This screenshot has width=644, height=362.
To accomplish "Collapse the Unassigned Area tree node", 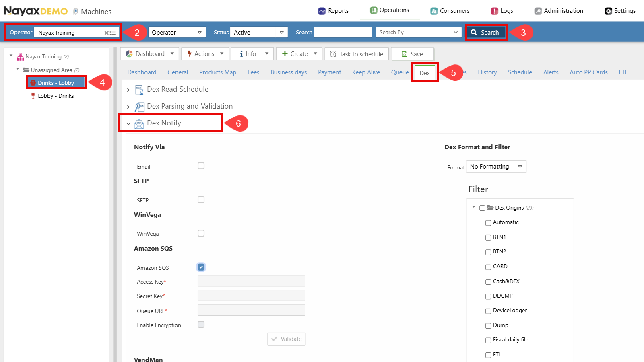I will (17, 69).
